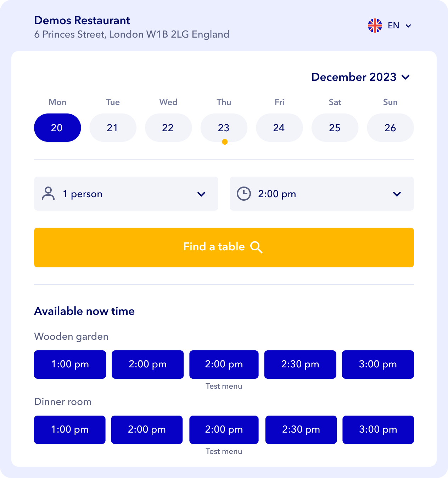
Task: Expand the EN language chevron
Action: coord(408,26)
